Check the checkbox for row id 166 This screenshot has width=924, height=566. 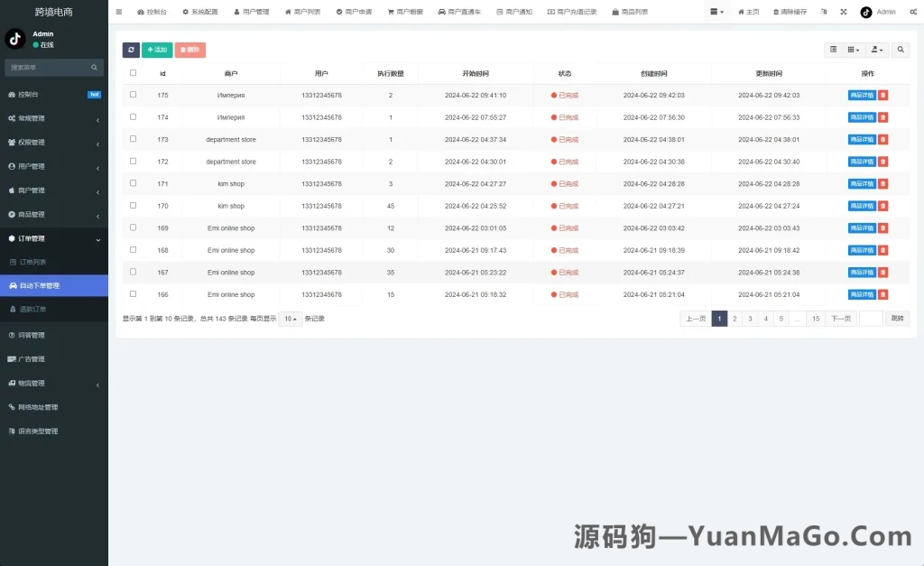coord(131,294)
